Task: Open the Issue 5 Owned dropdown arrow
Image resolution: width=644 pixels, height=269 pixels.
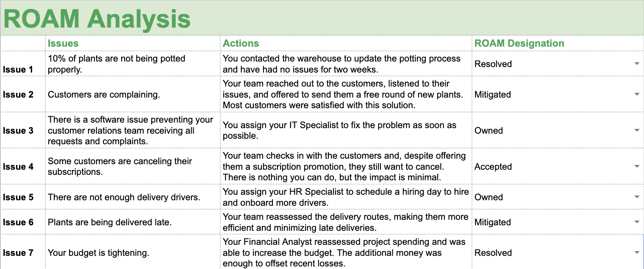Action: (x=636, y=197)
